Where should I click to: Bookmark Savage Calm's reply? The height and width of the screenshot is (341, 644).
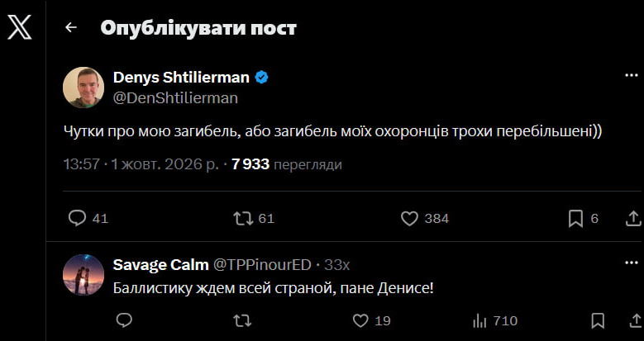pos(598,321)
